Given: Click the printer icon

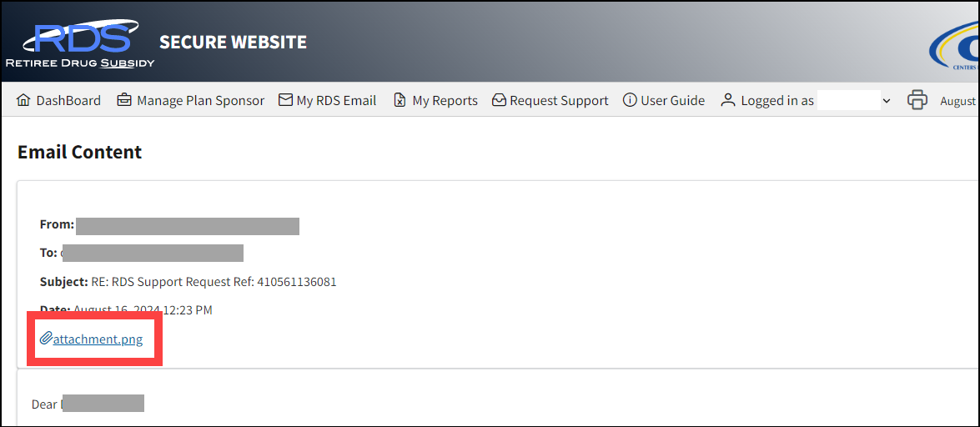Looking at the screenshot, I should pos(917,100).
